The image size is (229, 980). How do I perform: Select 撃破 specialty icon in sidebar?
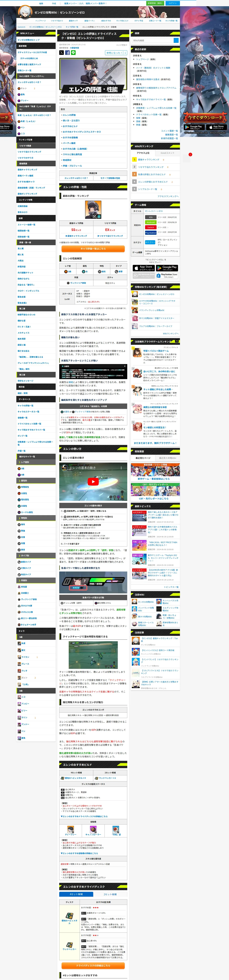(x=19, y=531)
